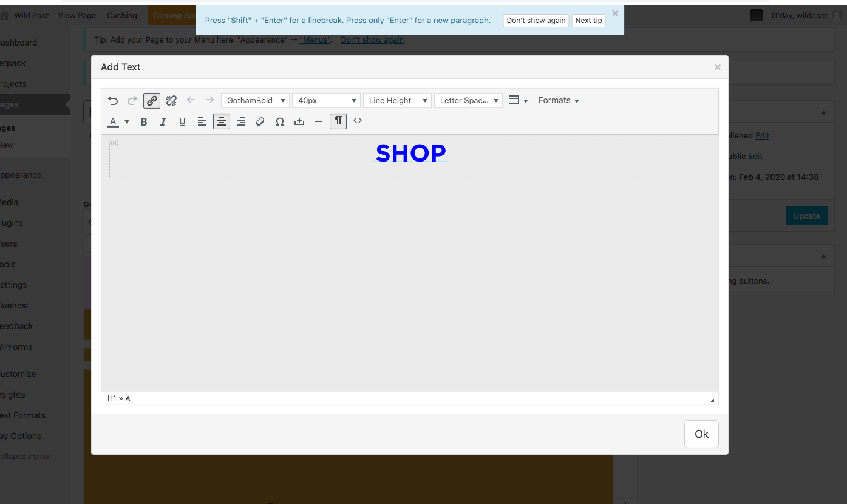
Task: Open the Menus link in the tip banner
Action: pos(315,39)
